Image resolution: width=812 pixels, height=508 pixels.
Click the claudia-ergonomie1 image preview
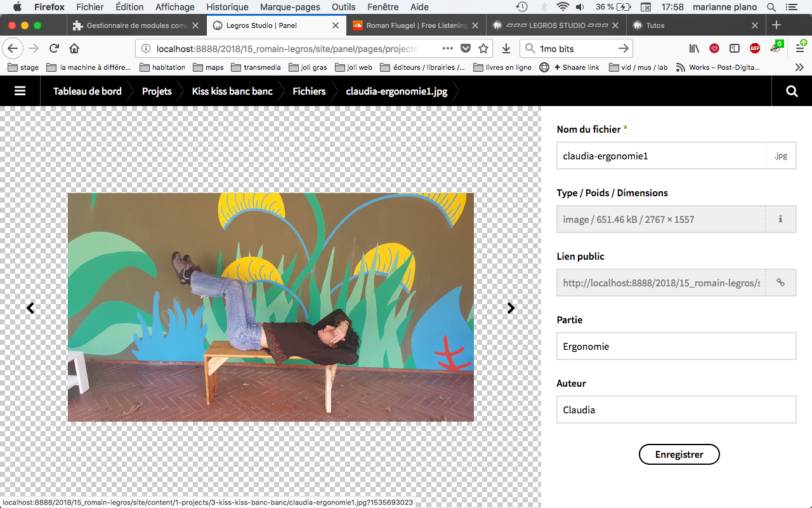271,307
